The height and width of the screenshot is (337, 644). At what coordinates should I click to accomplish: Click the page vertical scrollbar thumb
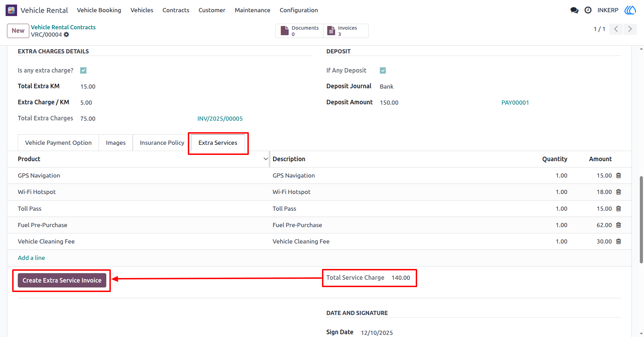tap(641, 220)
